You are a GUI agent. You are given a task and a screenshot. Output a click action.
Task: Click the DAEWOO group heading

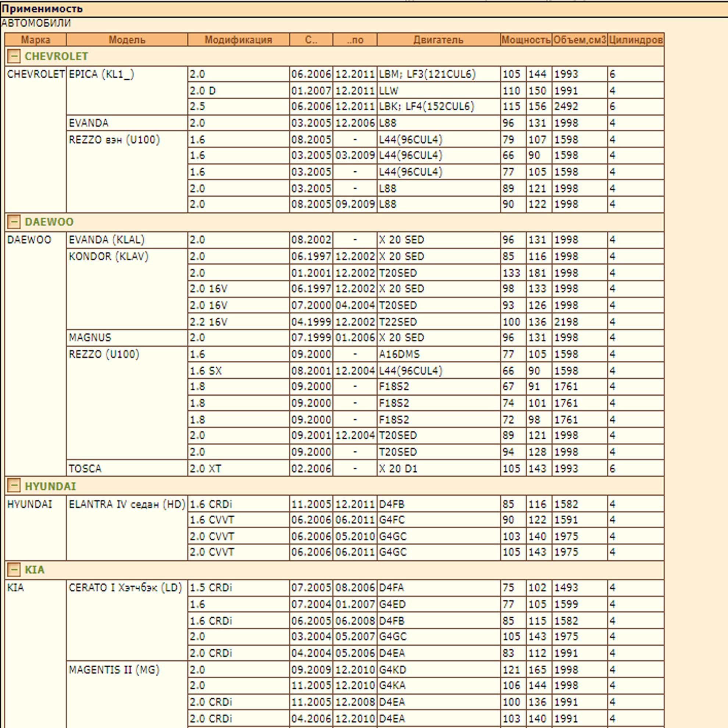click(x=49, y=222)
